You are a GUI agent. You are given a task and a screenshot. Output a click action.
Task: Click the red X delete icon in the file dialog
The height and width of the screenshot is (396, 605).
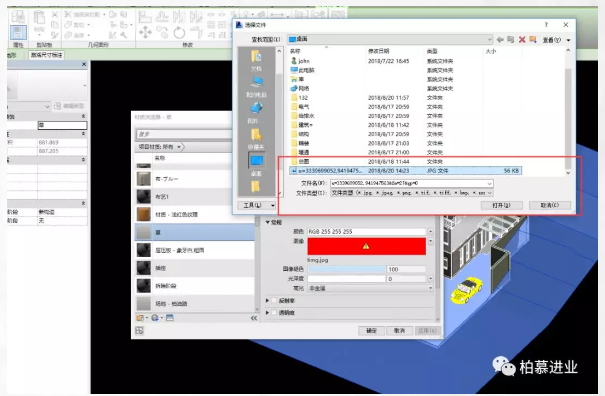pos(522,40)
